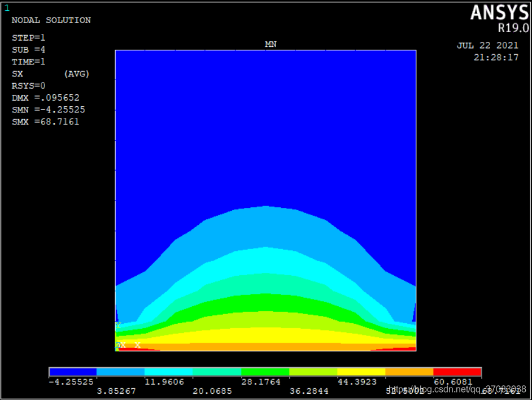Image resolution: width=532 pixels, height=400 pixels.
Task: Click the window number "1" in corner
Action: tap(7, 8)
